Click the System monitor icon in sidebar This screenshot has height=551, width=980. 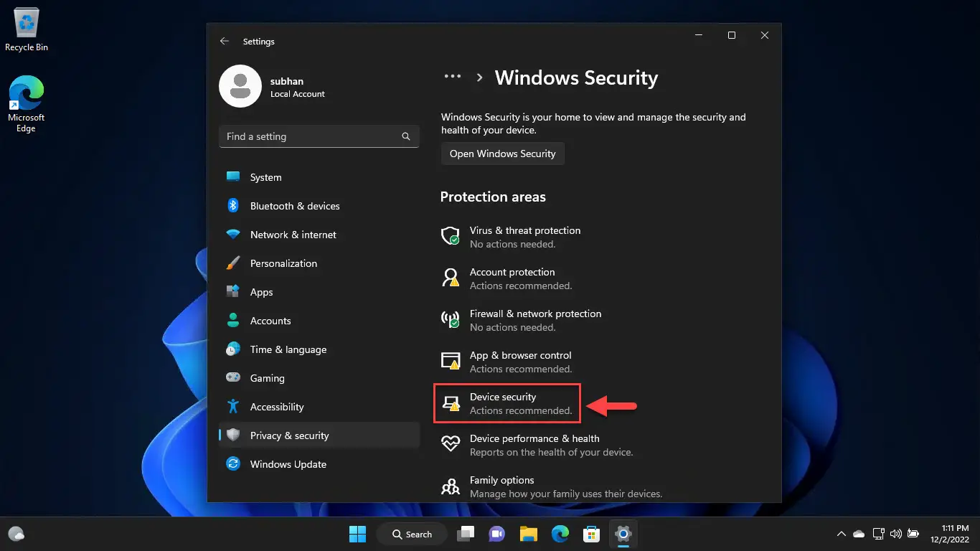[x=233, y=176]
